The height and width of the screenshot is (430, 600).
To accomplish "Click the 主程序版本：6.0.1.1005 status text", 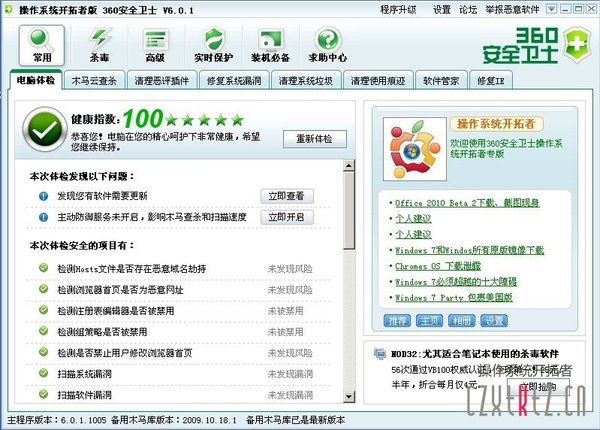I will pos(57,420).
